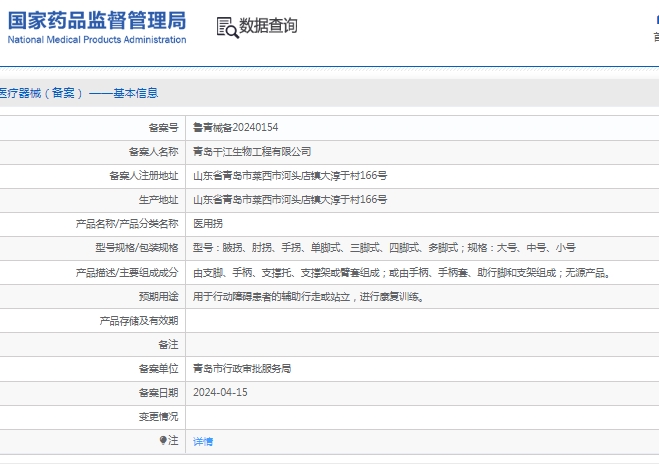Viewport: 659px width, 464px height.
Task: Click the 变更情况 row label
Action: pyautogui.click(x=158, y=417)
